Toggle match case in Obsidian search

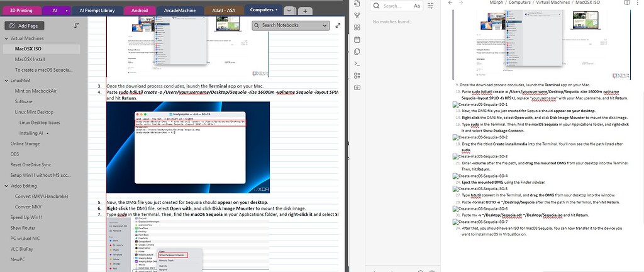click(417, 6)
